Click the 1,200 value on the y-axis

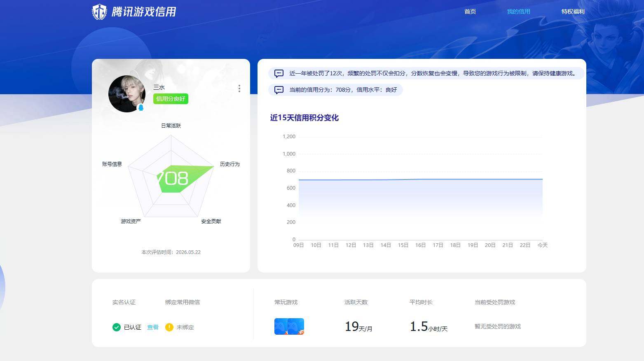click(x=289, y=136)
